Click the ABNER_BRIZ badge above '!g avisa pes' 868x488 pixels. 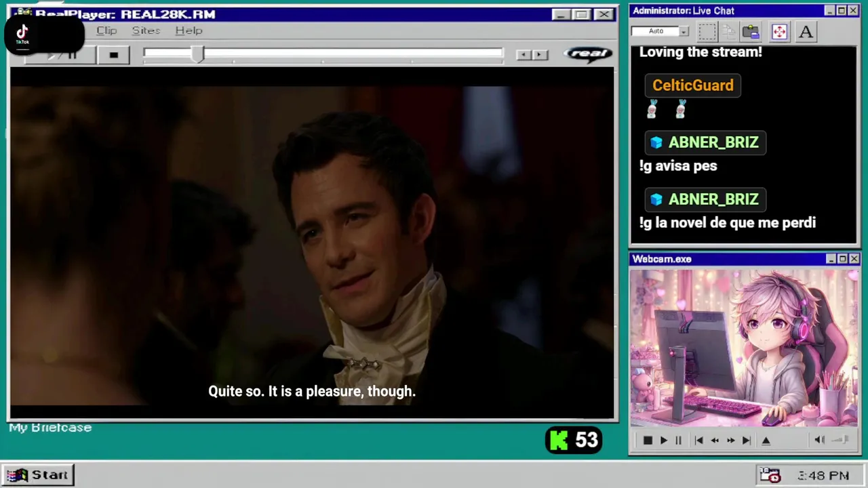pos(705,142)
